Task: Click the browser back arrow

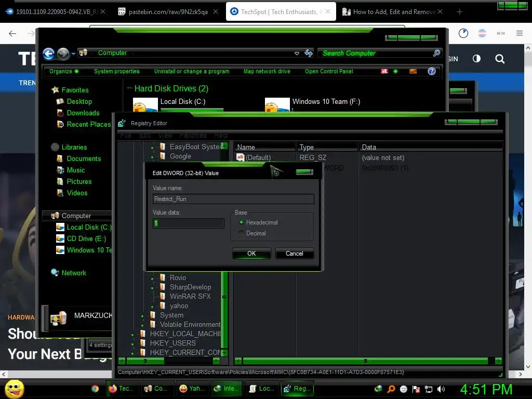Action: (12, 33)
